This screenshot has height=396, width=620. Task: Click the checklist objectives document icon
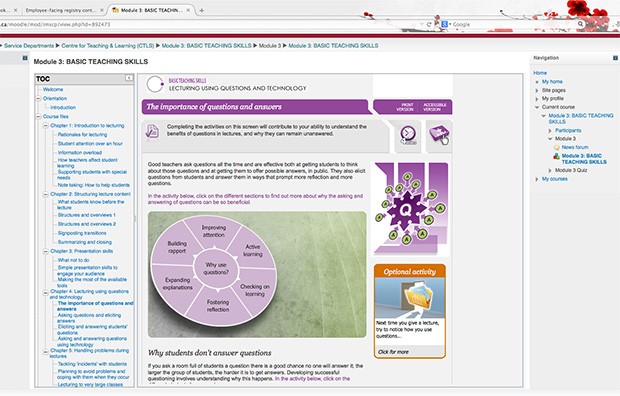(152, 132)
